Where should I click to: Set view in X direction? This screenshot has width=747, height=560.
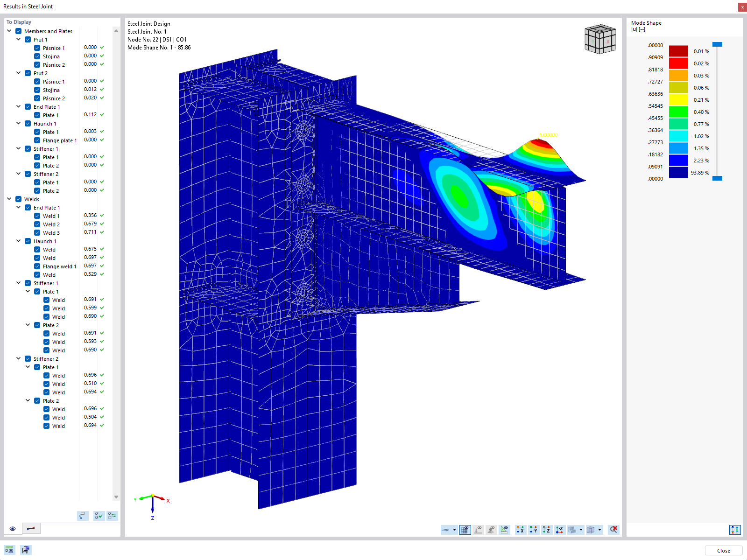point(520,530)
